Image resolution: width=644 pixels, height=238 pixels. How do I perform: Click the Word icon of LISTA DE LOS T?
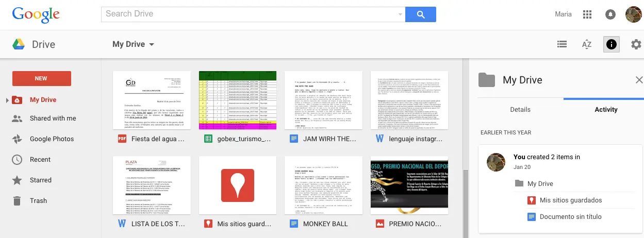[122, 224]
